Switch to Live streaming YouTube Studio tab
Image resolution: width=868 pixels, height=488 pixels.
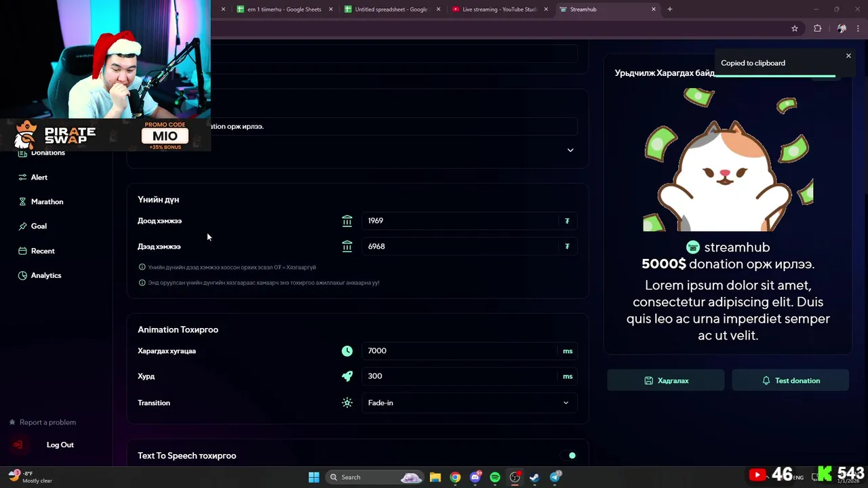pos(500,9)
